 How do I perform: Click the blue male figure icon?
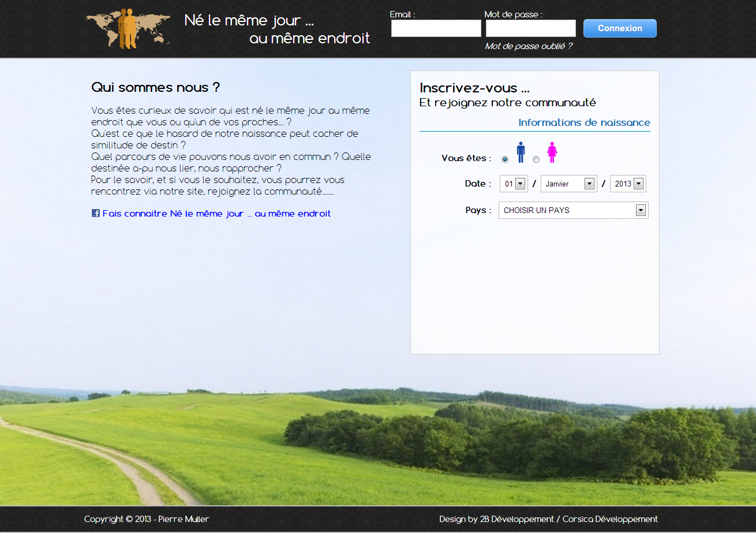(521, 152)
